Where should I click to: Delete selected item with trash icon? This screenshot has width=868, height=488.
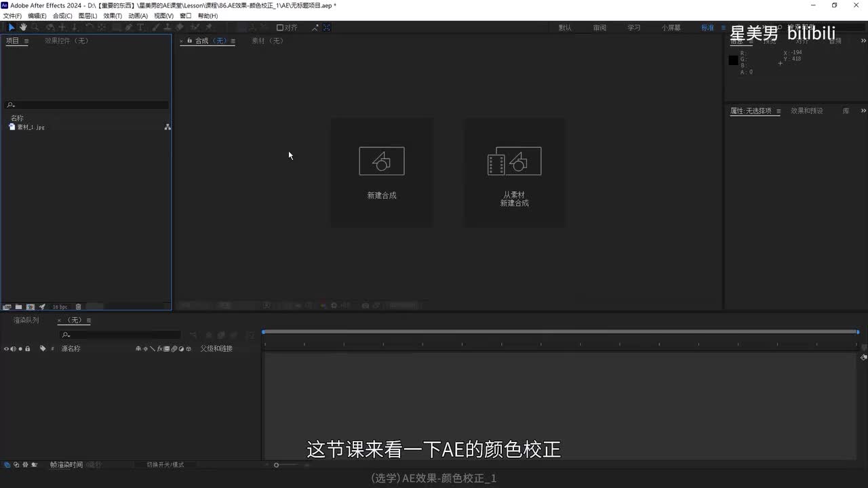(x=78, y=307)
